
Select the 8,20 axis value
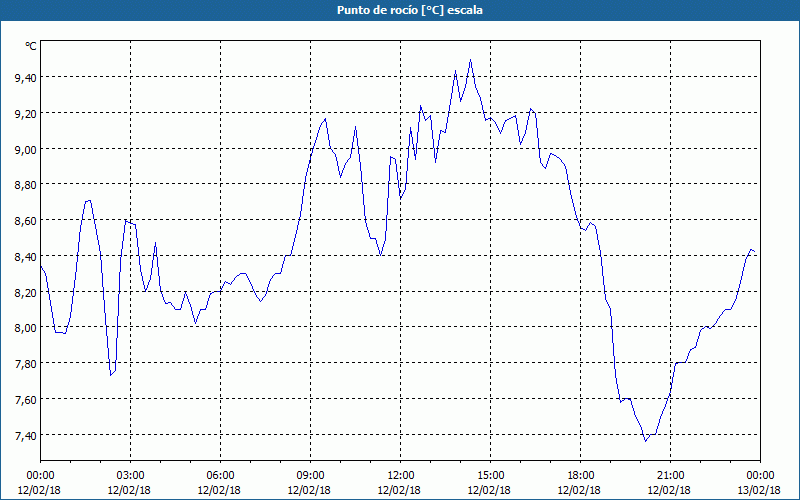tap(25, 292)
